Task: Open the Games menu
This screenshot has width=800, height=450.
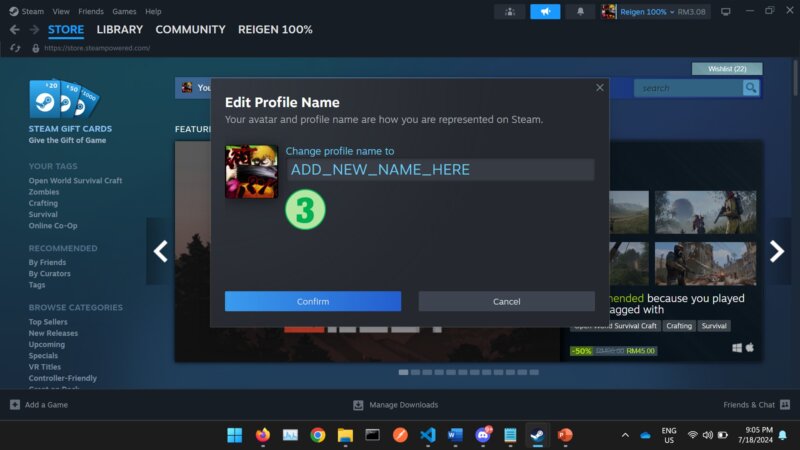Action: pyautogui.click(x=124, y=11)
